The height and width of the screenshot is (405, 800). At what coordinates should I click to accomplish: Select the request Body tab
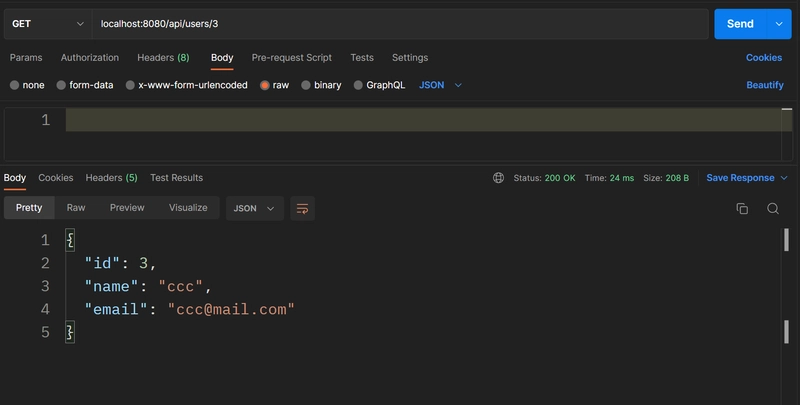click(x=222, y=58)
